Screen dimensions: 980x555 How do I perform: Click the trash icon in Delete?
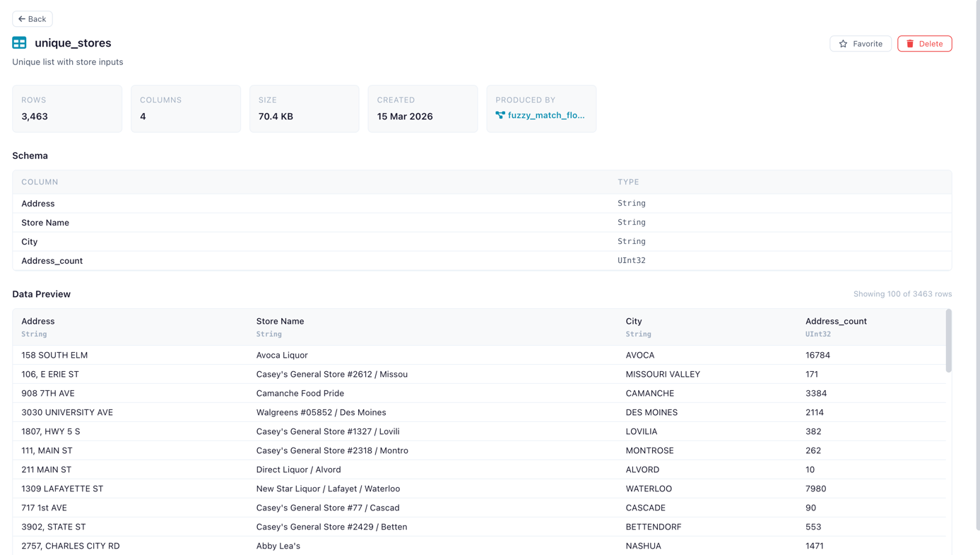(910, 44)
